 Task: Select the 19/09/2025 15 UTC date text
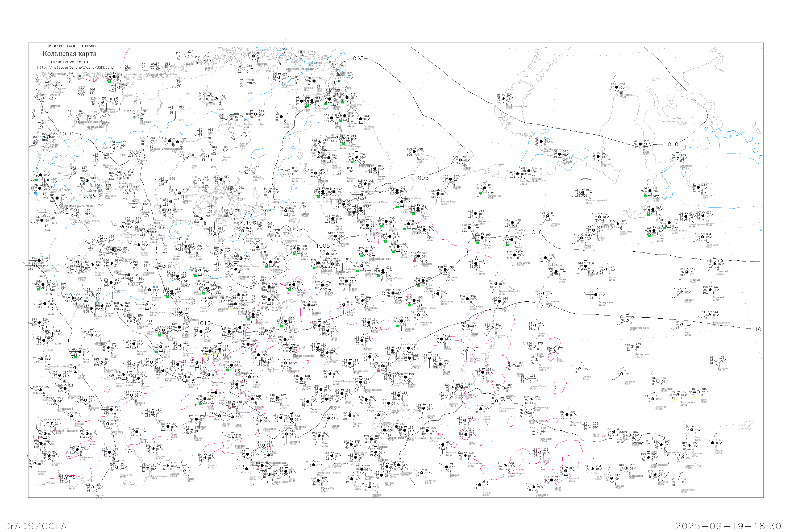[70, 62]
